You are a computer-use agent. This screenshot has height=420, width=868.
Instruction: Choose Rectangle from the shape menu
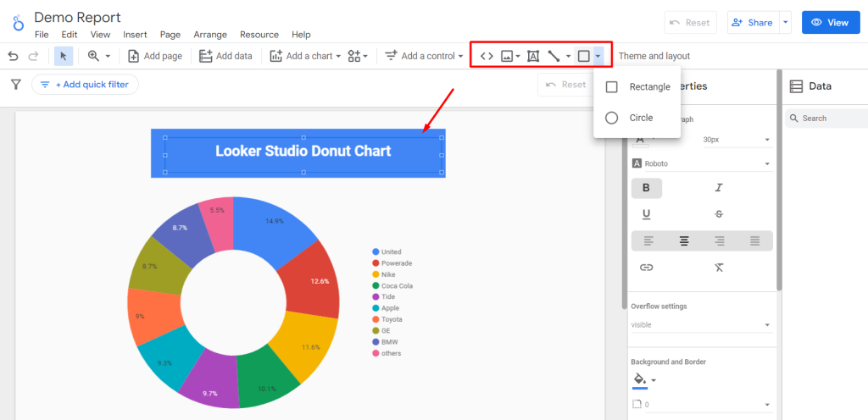[x=637, y=86]
